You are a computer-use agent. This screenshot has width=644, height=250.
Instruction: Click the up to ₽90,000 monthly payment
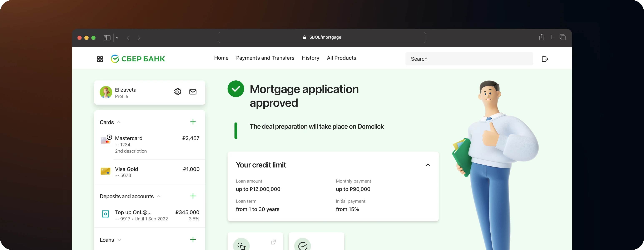pos(353,189)
